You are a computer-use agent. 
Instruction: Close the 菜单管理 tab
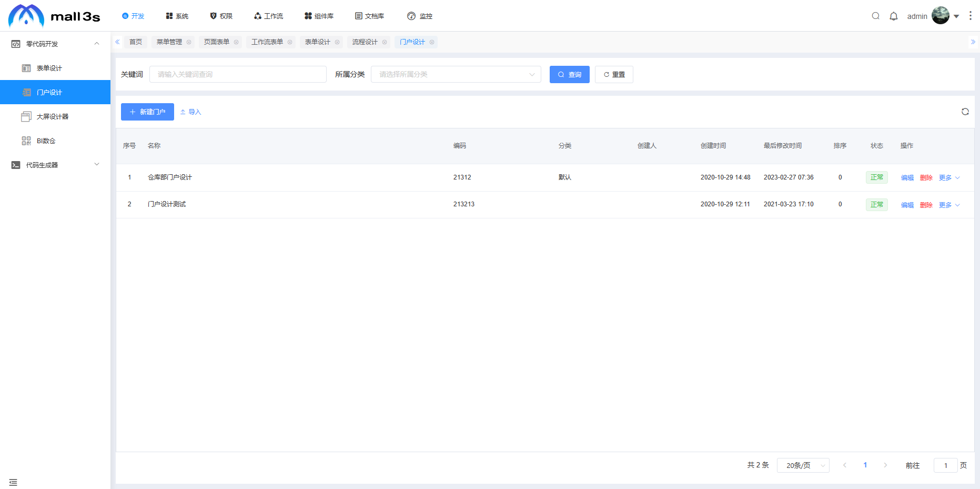click(189, 42)
